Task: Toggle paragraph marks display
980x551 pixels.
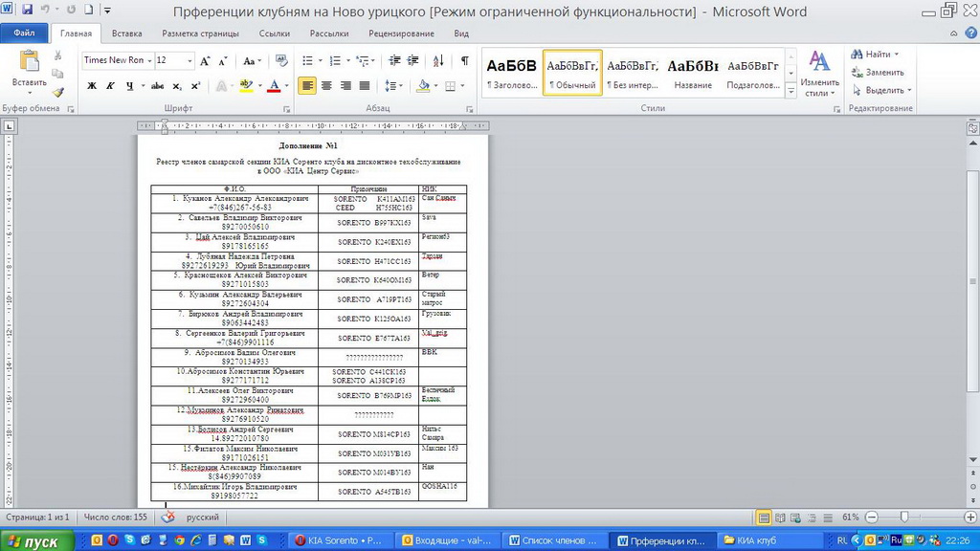Action: 464,60
